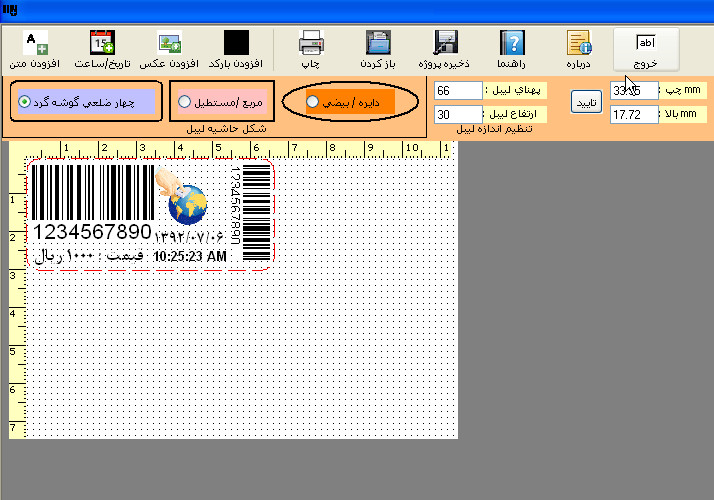Select the globe image on the label

[182, 197]
